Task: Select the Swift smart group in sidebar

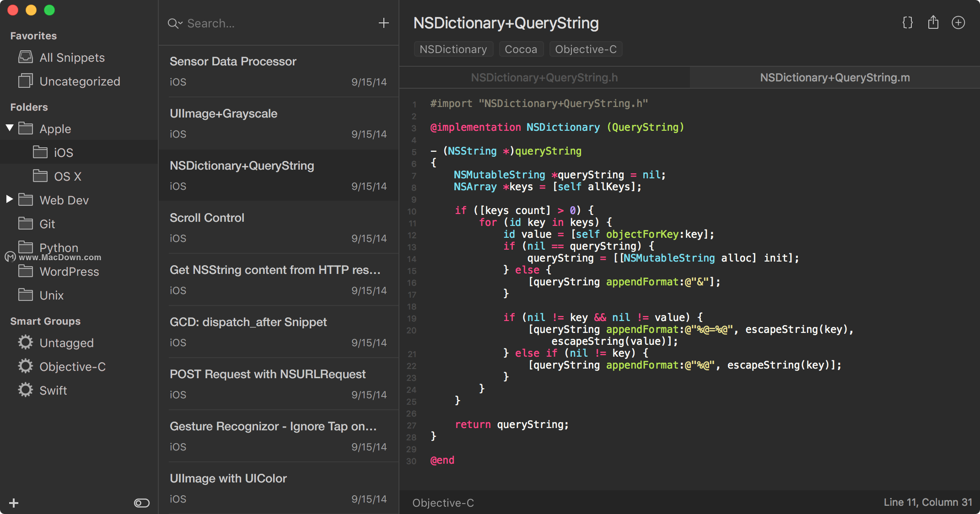Action: pyautogui.click(x=55, y=390)
